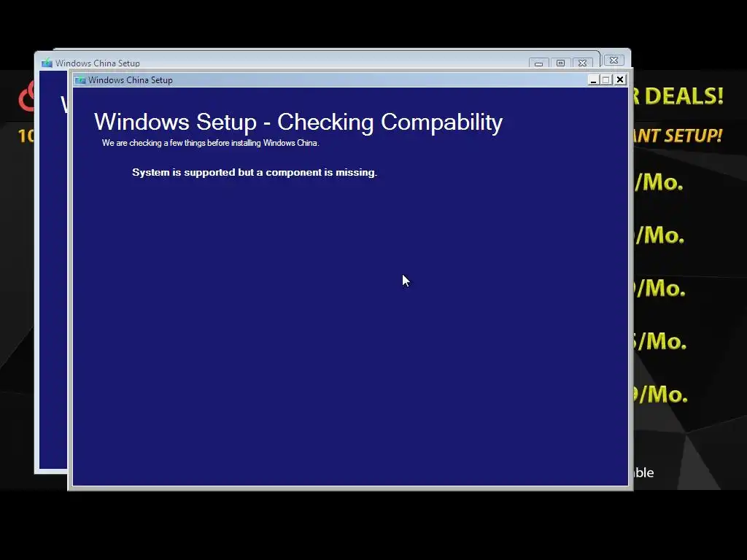Restore the back Windows China Setup window
Viewport: 747px width, 560px height.
tap(560, 63)
